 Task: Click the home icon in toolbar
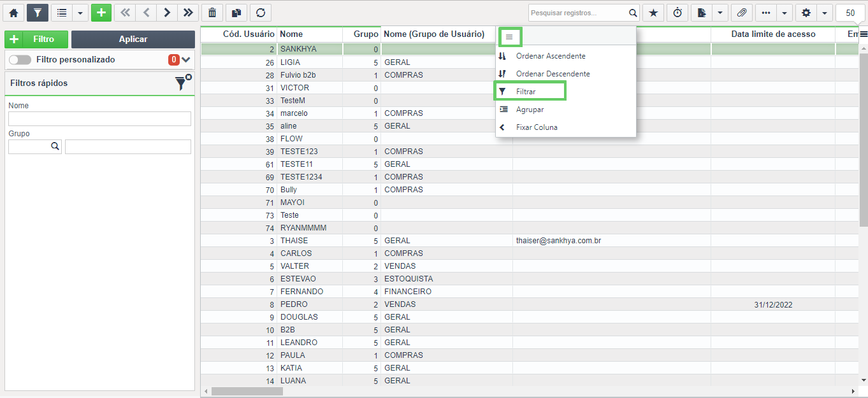coord(13,13)
